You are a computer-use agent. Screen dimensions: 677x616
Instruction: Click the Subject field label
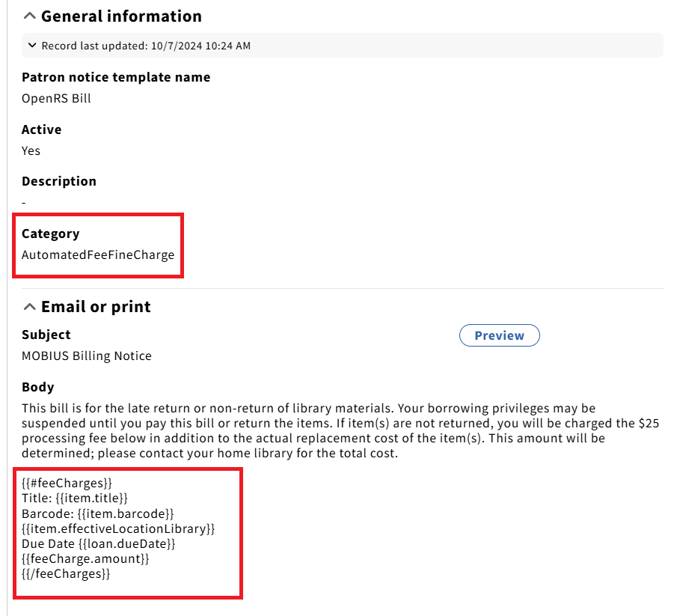tap(46, 335)
